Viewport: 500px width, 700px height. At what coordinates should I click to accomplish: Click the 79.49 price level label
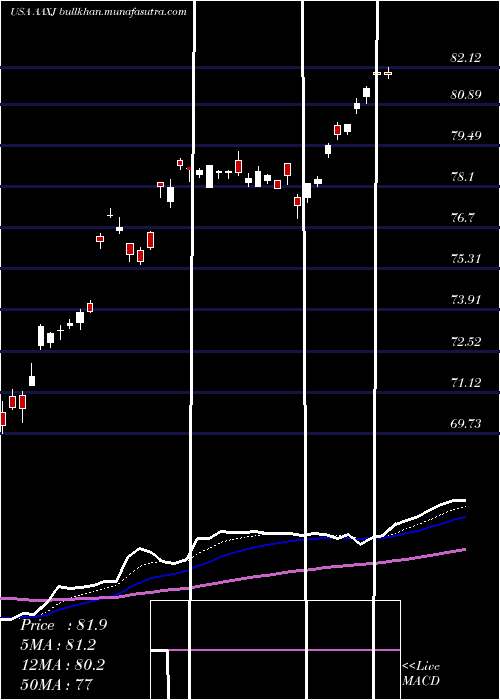[x=466, y=136]
